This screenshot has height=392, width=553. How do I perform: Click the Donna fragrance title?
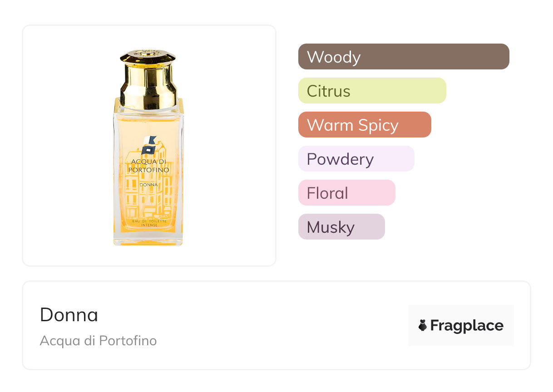69,315
